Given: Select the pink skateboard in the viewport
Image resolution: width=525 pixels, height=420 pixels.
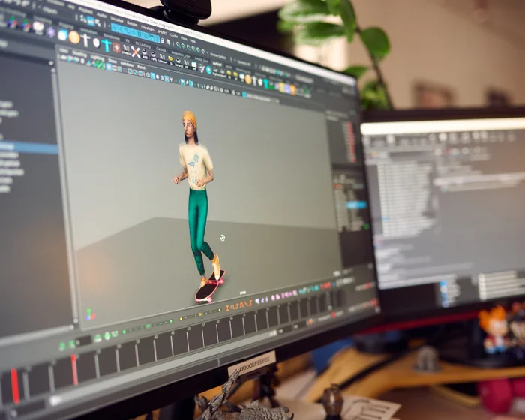Looking at the screenshot, I should coord(210,286).
